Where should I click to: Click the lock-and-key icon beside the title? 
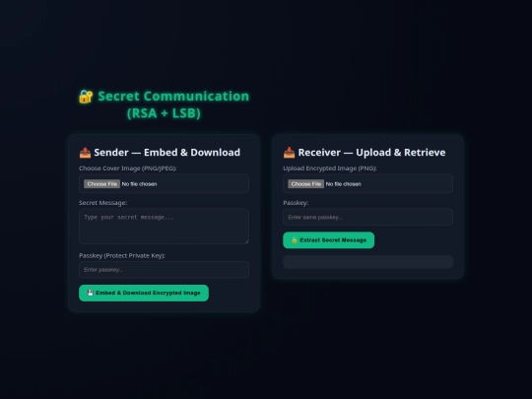pos(86,97)
